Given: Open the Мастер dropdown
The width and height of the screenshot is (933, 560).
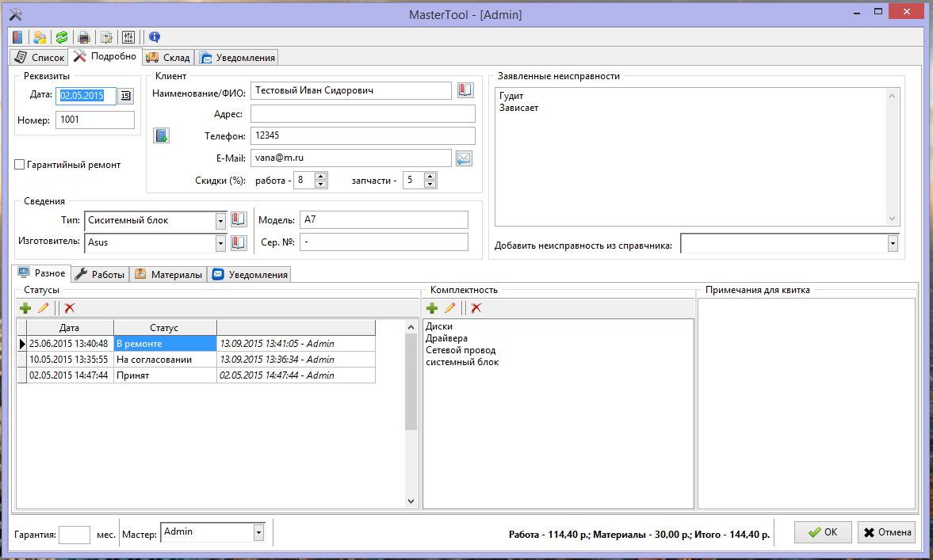Looking at the screenshot, I should (x=259, y=532).
